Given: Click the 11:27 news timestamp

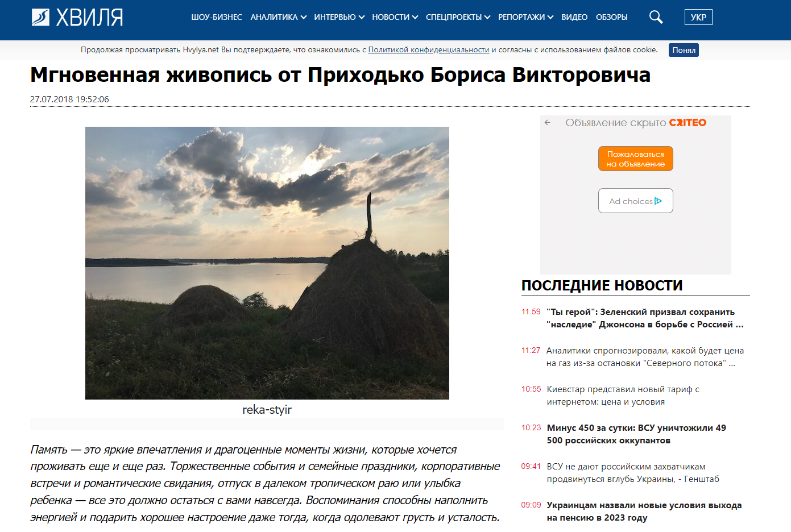Looking at the screenshot, I should 531,350.
